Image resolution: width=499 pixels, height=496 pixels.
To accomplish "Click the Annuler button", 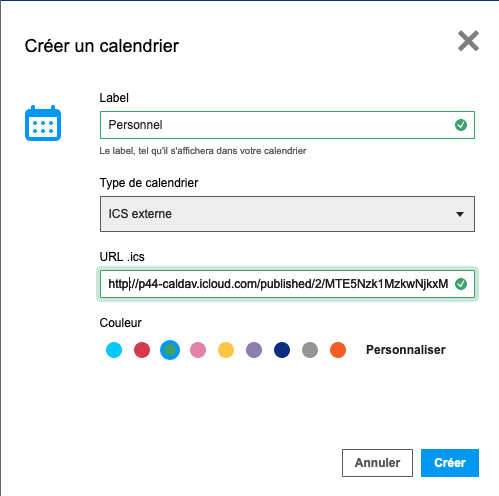I will (377, 463).
